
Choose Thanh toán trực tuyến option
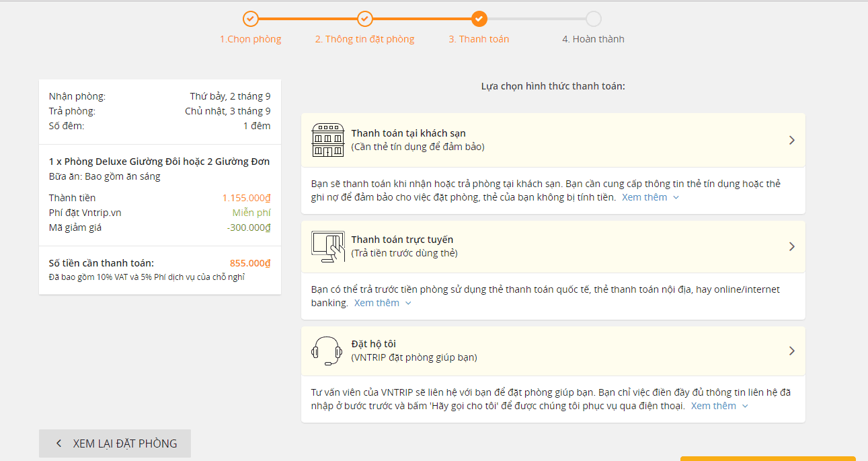coord(553,246)
